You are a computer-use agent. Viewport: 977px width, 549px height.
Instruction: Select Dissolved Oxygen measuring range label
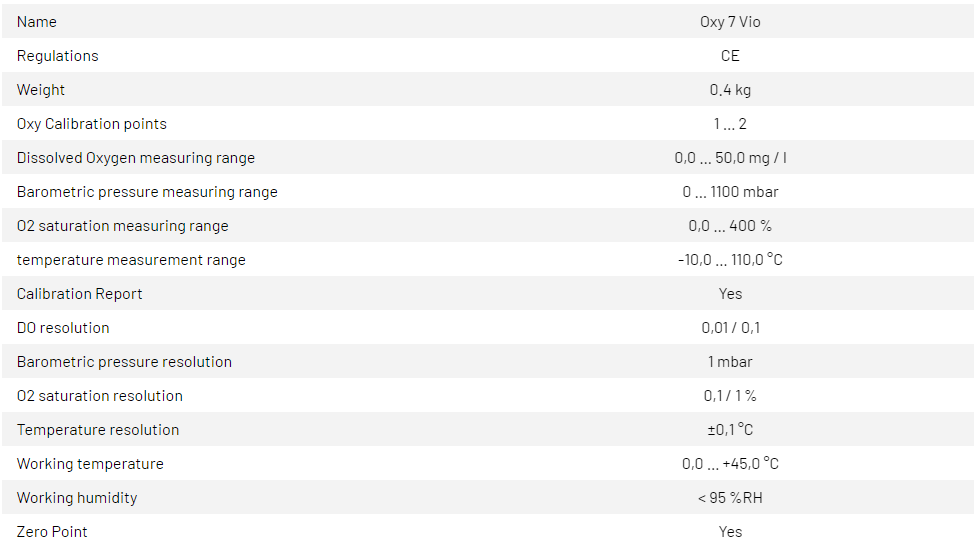[x=136, y=158]
